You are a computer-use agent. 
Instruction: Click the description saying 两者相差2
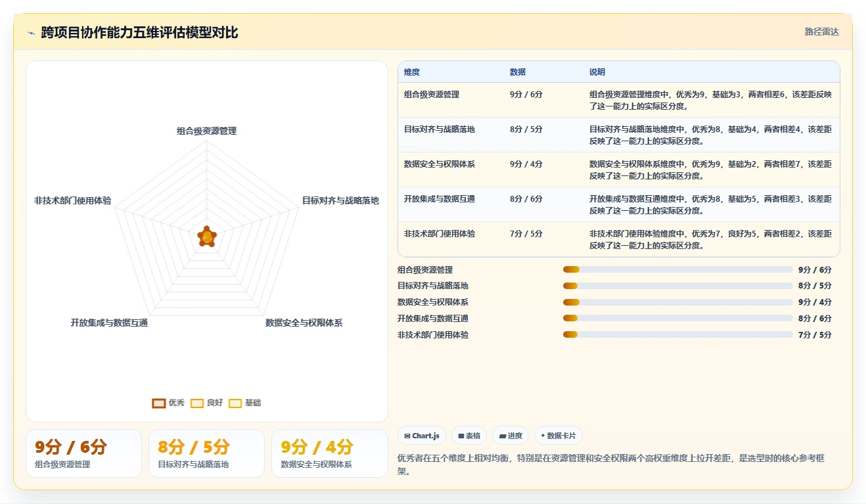tap(710, 239)
